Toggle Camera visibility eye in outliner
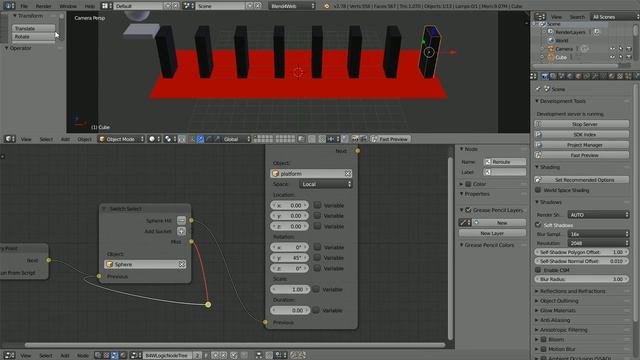This screenshot has width=640, height=360. pyautogui.click(x=612, y=49)
